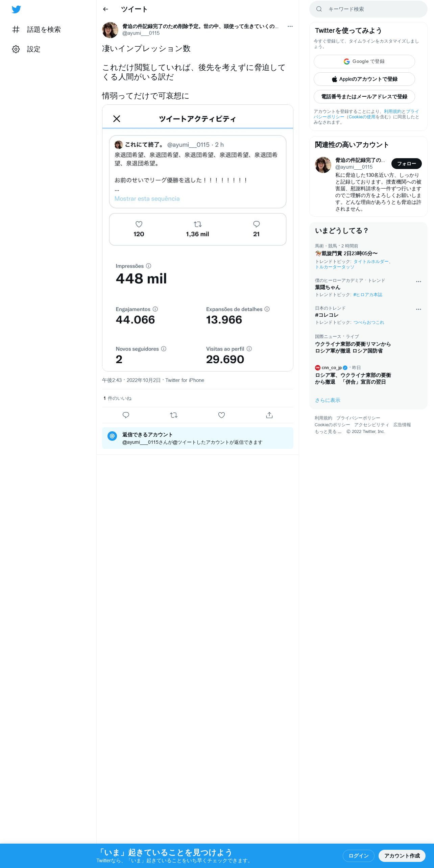Open trend 凱旋門賞 2日23時05分〜
The image size is (434, 868).
click(x=346, y=254)
